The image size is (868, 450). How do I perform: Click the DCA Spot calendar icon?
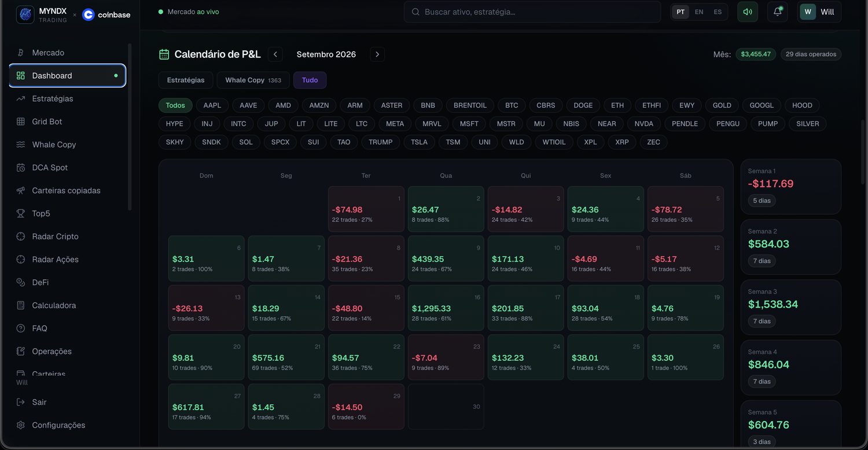pos(21,167)
